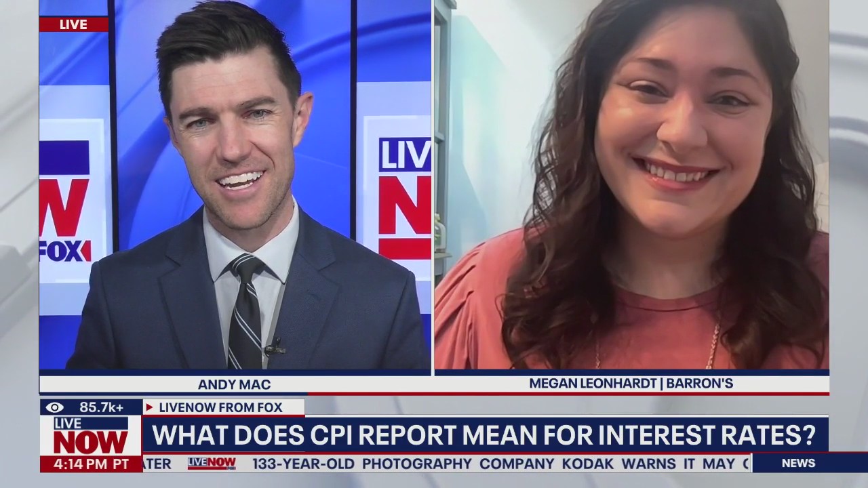
Task: Click the small LiveNOW logo in ticker
Action: [212, 464]
